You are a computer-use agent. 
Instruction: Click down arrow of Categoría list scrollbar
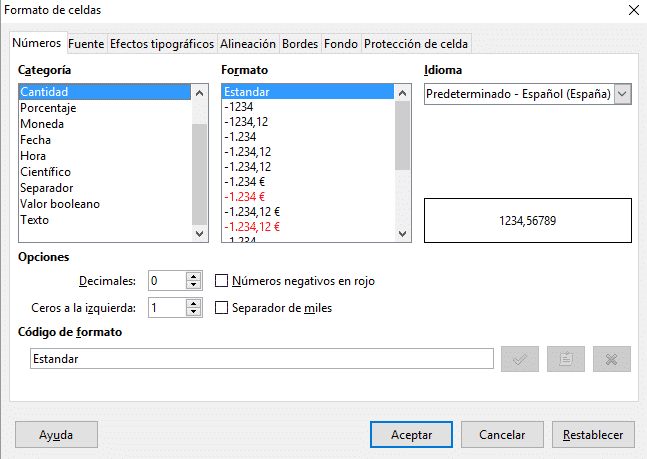[x=200, y=234]
